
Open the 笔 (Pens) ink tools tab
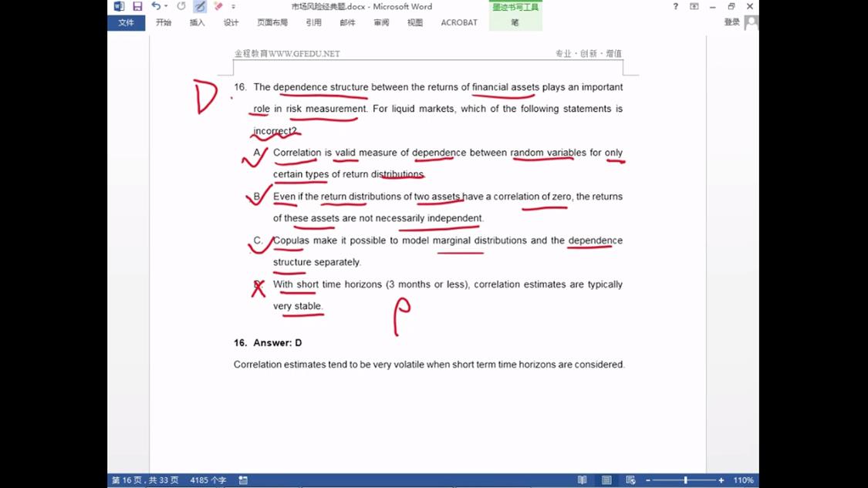pyautogui.click(x=515, y=22)
